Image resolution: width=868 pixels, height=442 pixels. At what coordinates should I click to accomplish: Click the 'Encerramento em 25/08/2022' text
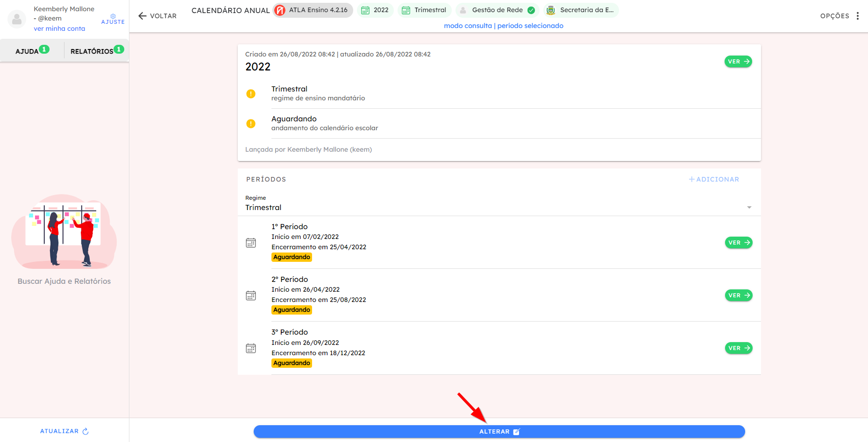pyautogui.click(x=319, y=300)
